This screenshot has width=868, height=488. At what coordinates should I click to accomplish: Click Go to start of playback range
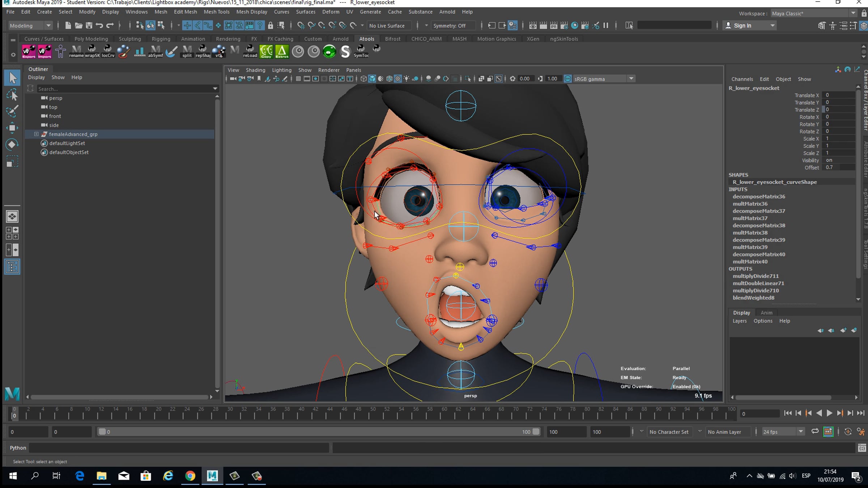tap(788, 413)
